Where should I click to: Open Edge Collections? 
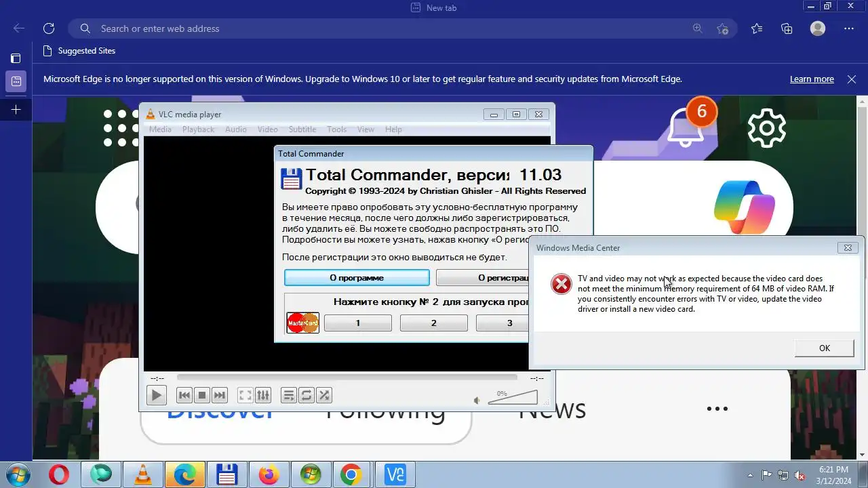787,28
